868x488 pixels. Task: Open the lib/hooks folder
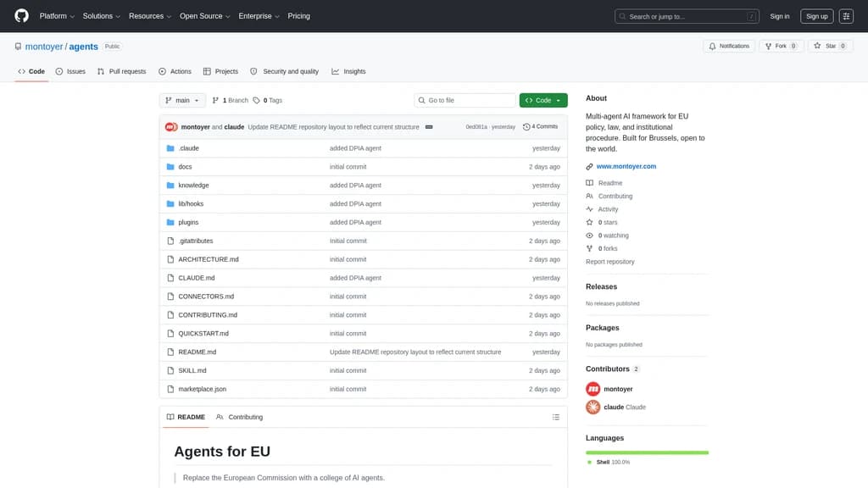pyautogui.click(x=191, y=203)
